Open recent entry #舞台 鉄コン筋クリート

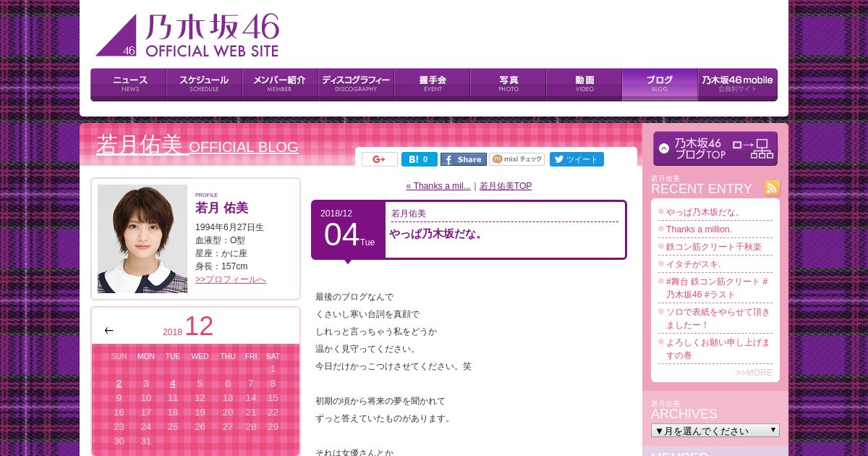pyautogui.click(x=717, y=288)
